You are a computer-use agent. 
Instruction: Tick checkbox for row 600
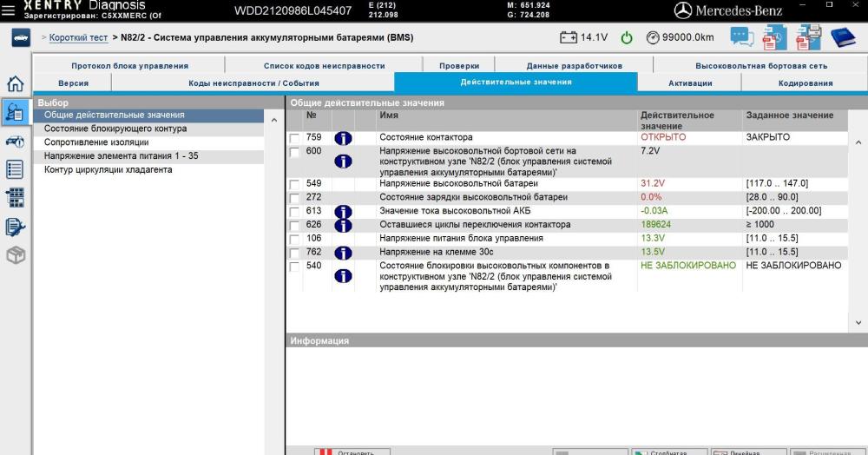coord(294,152)
